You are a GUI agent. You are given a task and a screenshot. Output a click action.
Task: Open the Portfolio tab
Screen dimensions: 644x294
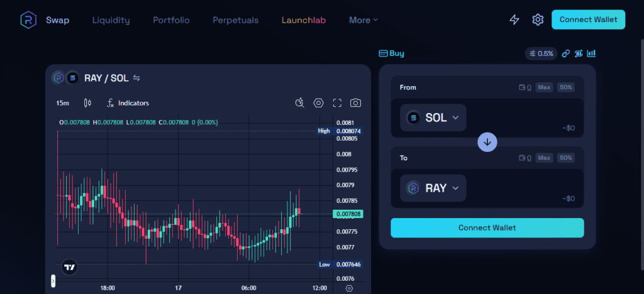171,20
